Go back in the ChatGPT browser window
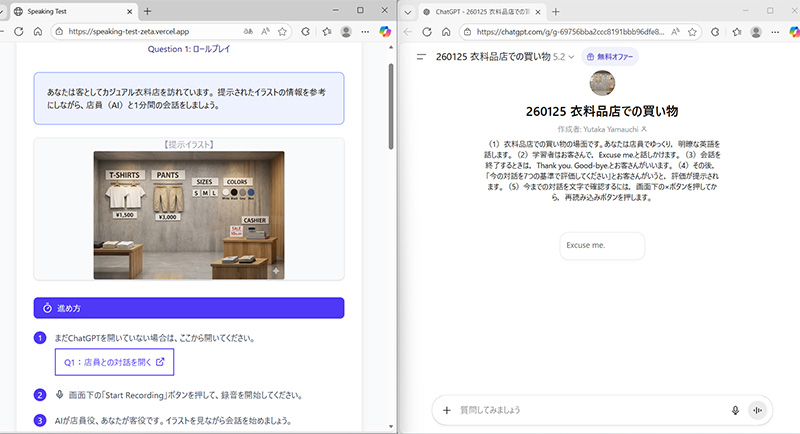Viewport: 800px width, 434px height. 408,32
